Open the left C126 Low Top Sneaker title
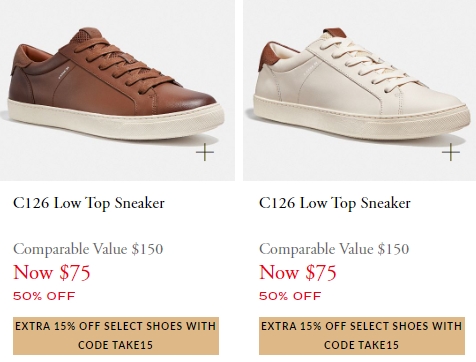 89,203
